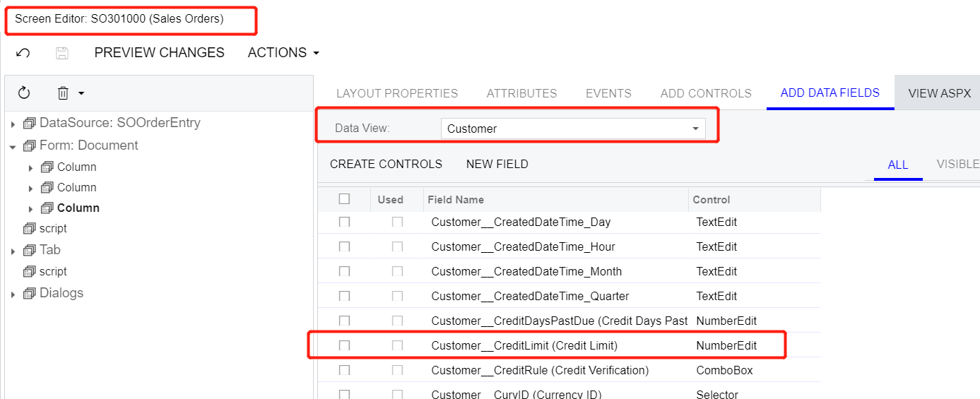
Task: Click the trash delete icon
Action: click(x=63, y=93)
